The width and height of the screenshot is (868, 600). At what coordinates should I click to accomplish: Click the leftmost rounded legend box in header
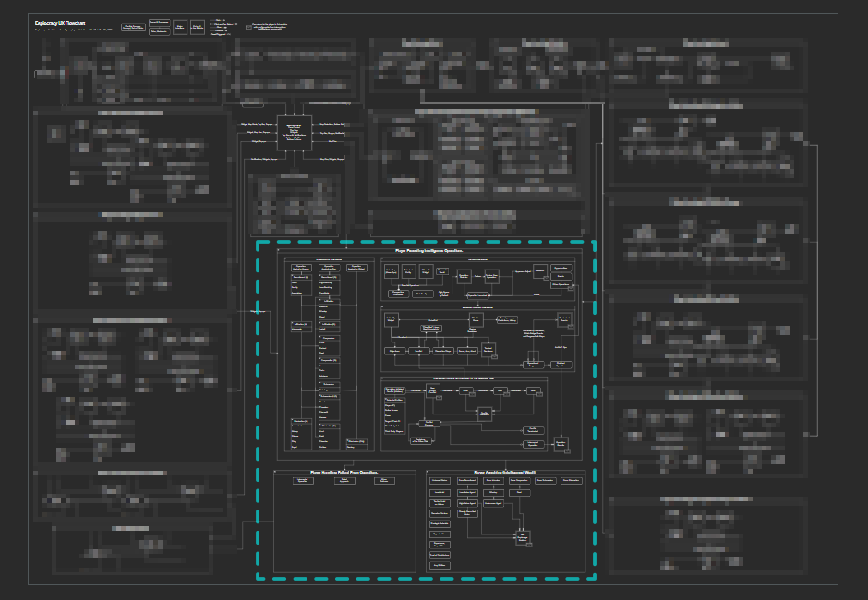click(x=132, y=28)
